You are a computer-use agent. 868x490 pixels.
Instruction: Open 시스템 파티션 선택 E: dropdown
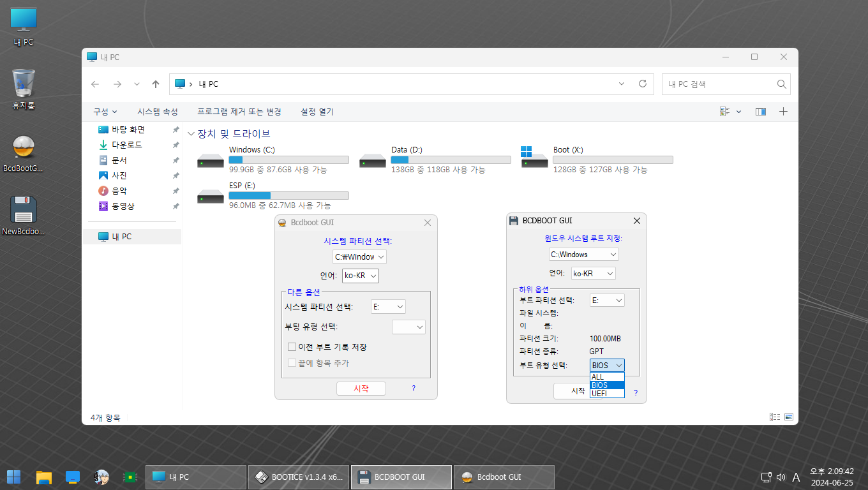(x=388, y=307)
